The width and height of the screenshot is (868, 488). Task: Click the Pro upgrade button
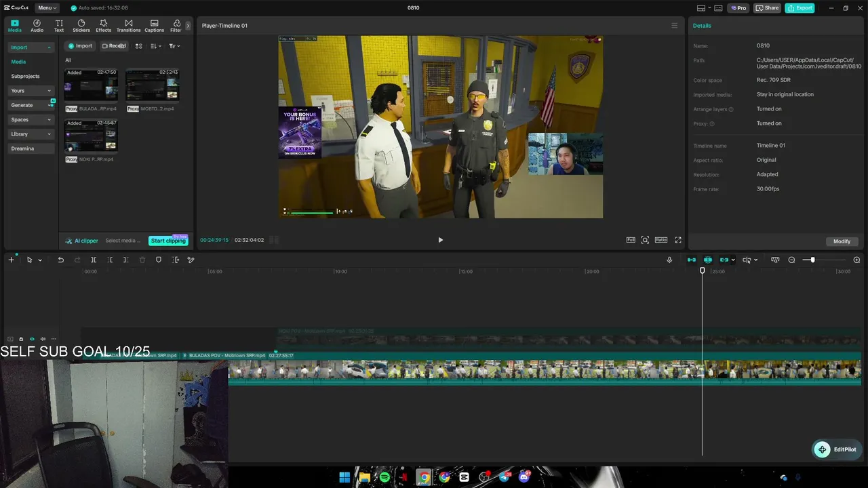738,8
